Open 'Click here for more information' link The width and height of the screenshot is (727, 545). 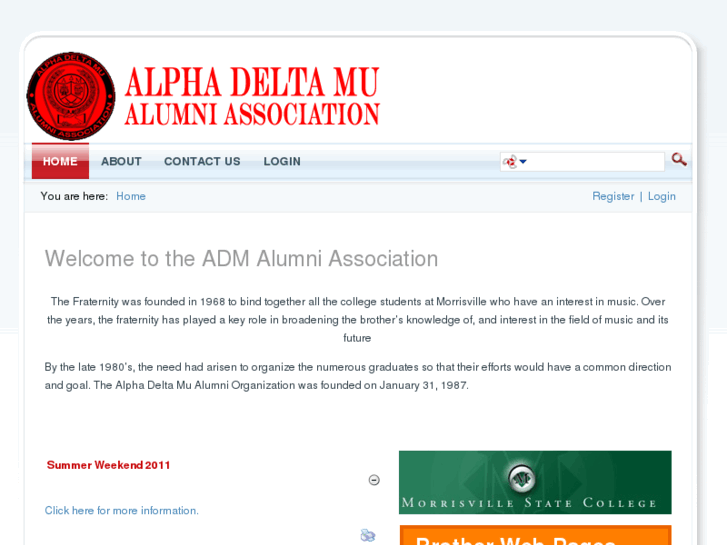pyautogui.click(x=121, y=510)
